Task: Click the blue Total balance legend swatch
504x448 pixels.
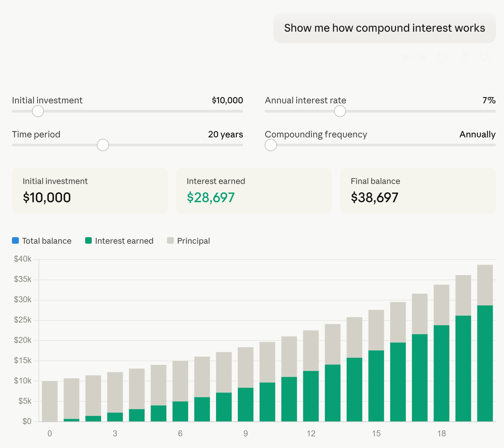Action: pos(16,240)
